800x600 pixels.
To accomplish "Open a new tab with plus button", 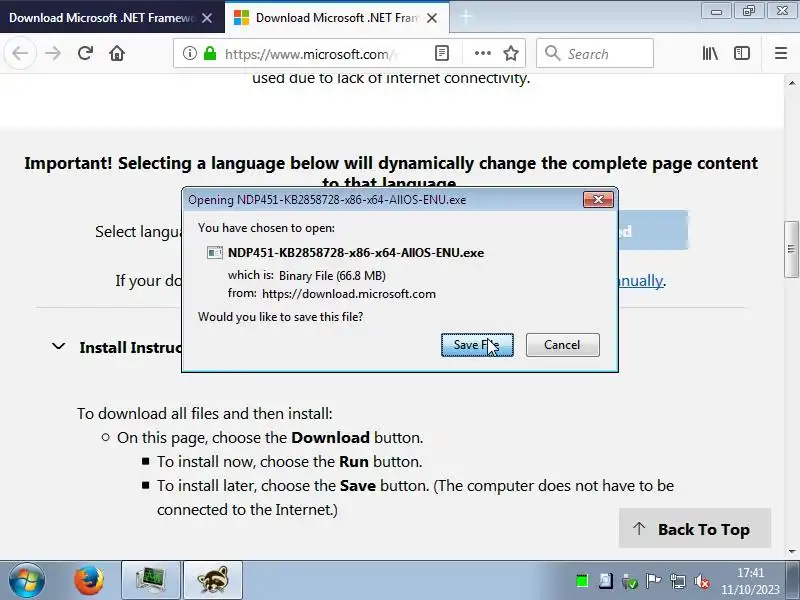I will click(466, 17).
